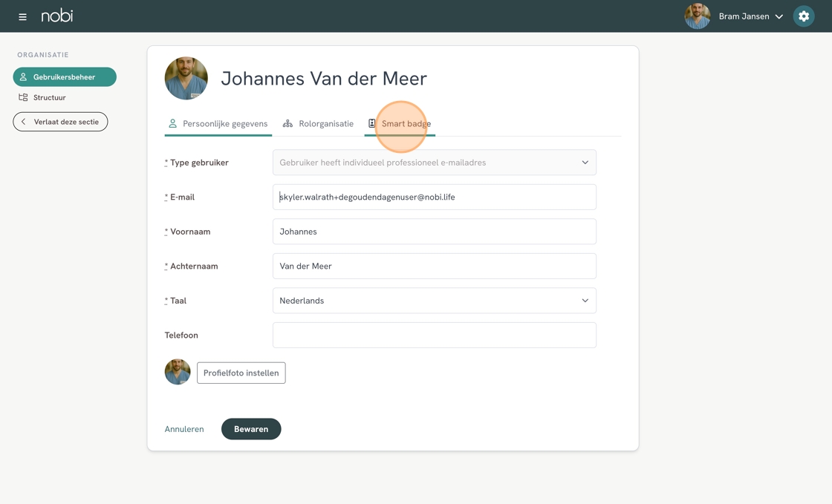Open the Type gebruiker dropdown

point(434,163)
